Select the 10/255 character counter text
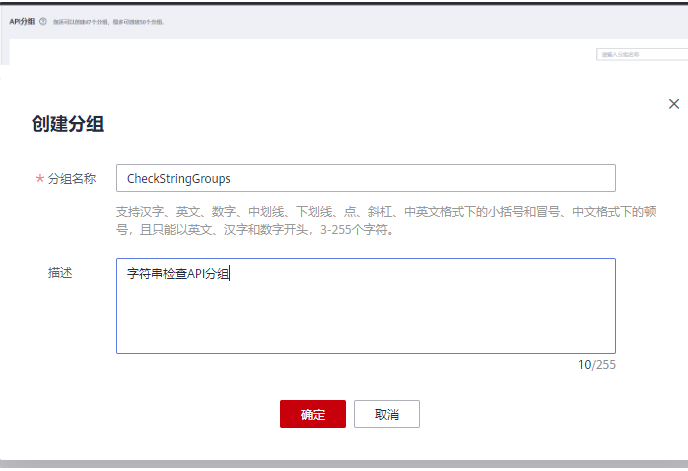 [597, 365]
